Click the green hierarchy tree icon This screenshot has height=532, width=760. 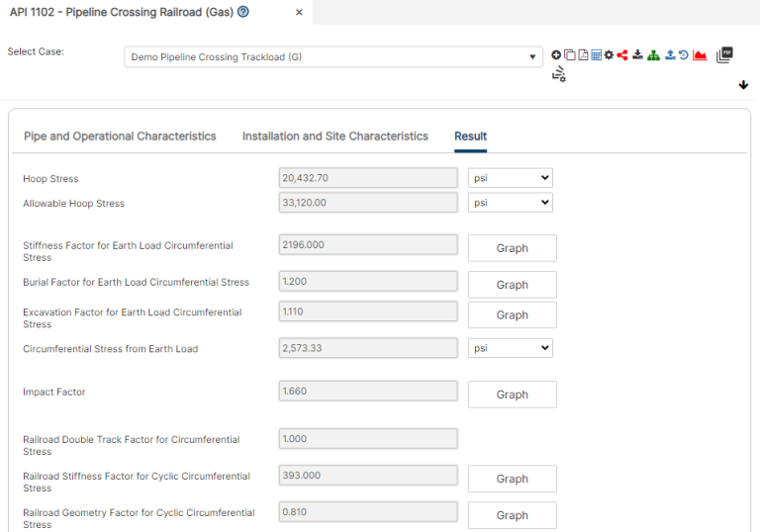(x=653, y=55)
